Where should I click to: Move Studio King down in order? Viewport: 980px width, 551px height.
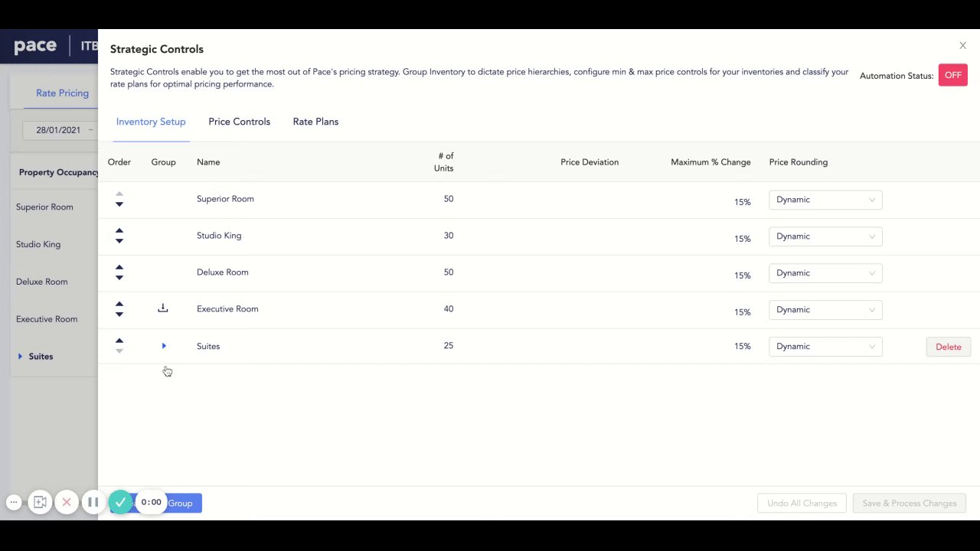pos(119,241)
